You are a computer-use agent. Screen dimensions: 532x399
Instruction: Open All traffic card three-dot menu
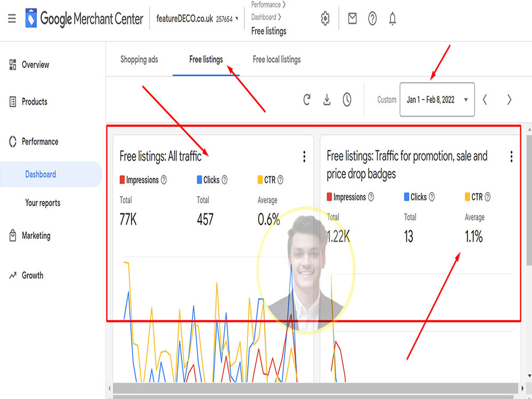pos(304,156)
